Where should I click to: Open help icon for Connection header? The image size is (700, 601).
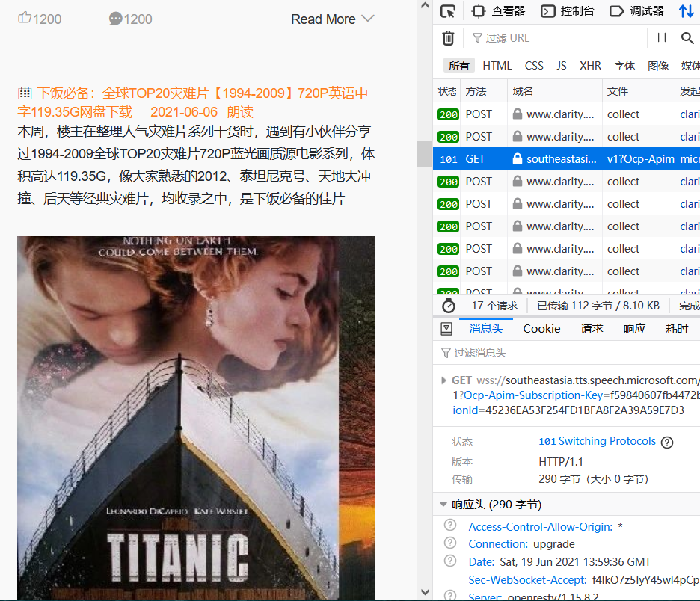(x=450, y=543)
